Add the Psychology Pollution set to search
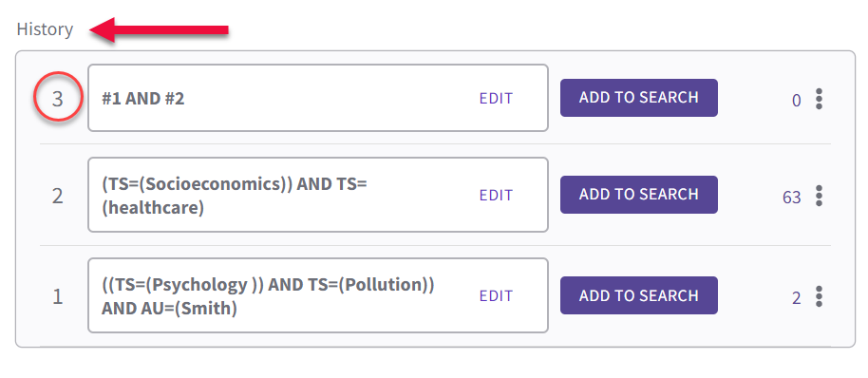The image size is (868, 378). [639, 295]
